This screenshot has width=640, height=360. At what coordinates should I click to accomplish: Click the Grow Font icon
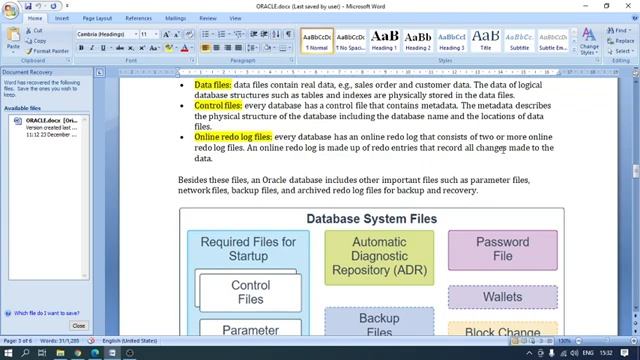coord(166,35)
